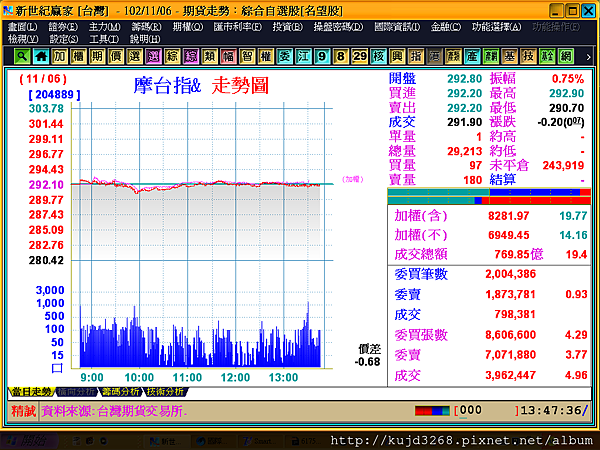The image size is (600, 450).
Task: Click the dark 港 toolbar icon
Action: (x=435, y=57)
